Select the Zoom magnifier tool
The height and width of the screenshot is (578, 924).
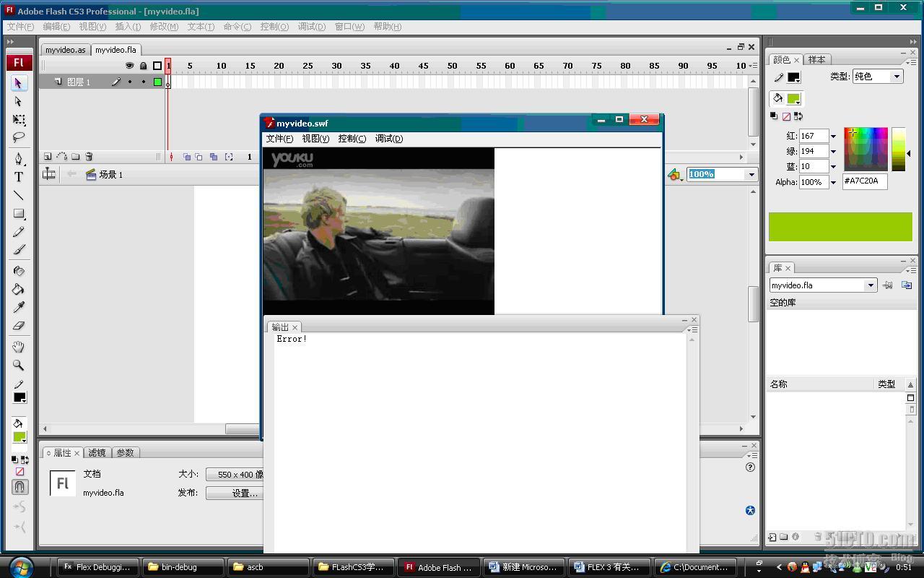click(19, 366)
